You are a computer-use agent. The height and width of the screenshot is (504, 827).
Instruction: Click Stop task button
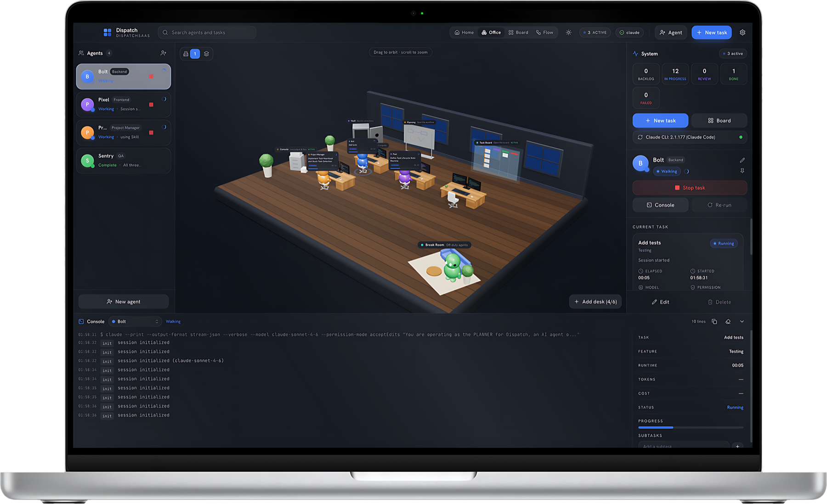(x=690, y=188)
